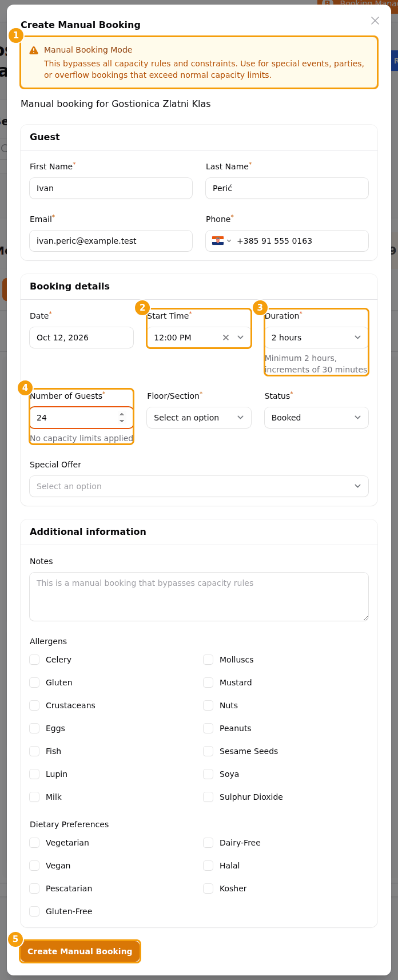Viewport: 398px width, 980px height.
Task: Click the 'Manual Booking Mode' banner title
Action: click(88, 50)
